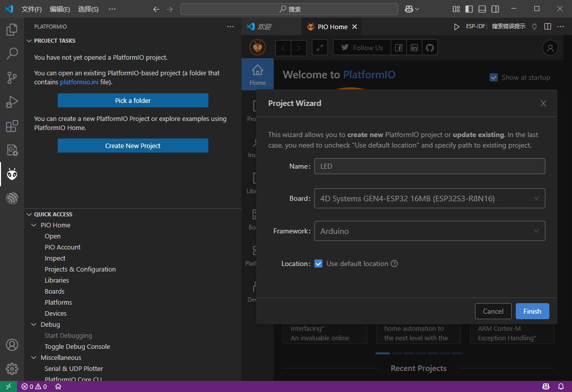Click Cancel in Project Wizard

click(493, 311)
